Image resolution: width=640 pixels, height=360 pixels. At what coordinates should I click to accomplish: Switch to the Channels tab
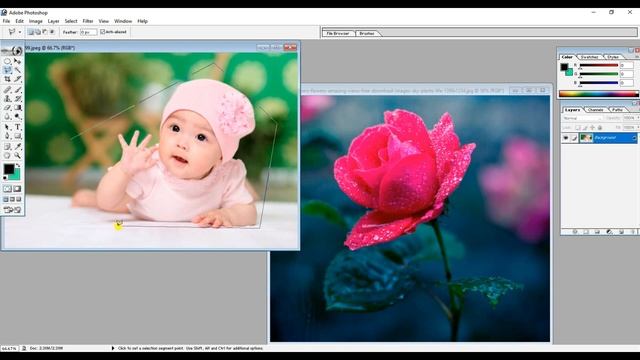(596, 110)
